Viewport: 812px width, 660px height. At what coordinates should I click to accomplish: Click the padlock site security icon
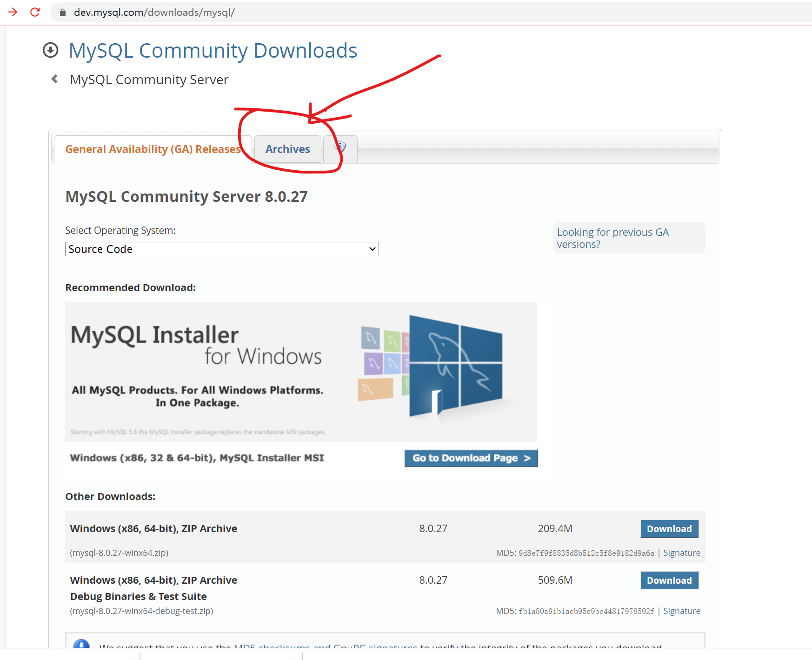63,13
